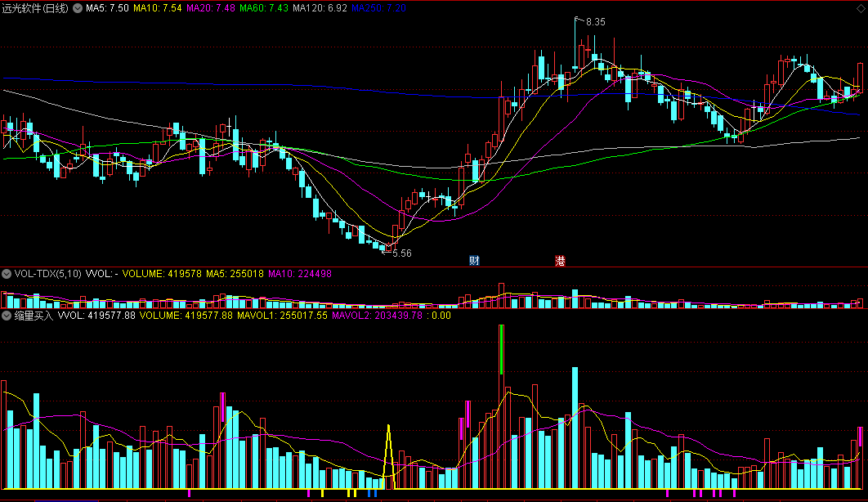This screenshot has width=868, height=502.
Task: Click the diamond icon at chart top-right
Action: (x=861, y=8)
